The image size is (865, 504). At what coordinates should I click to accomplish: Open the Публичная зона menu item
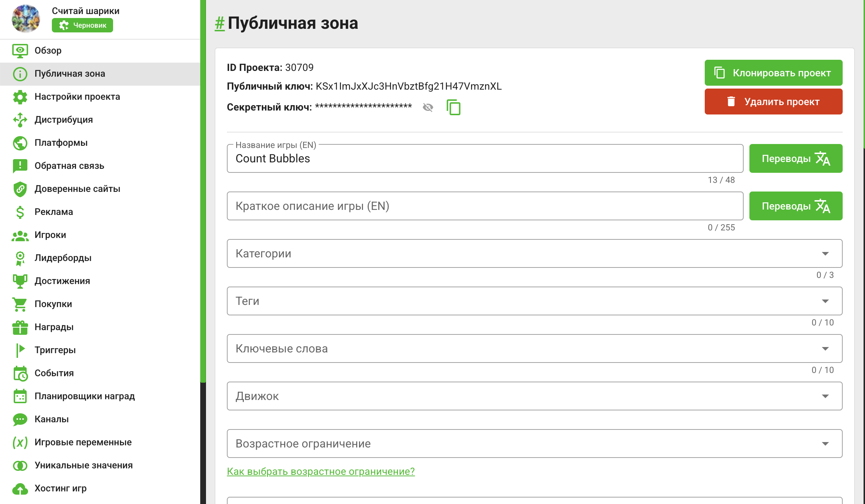[x=100, y=74]
